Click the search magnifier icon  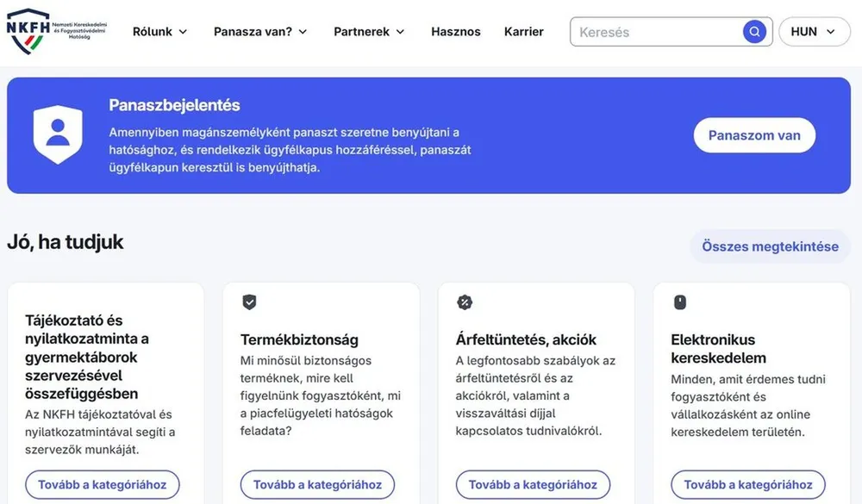tap(753, 31)
